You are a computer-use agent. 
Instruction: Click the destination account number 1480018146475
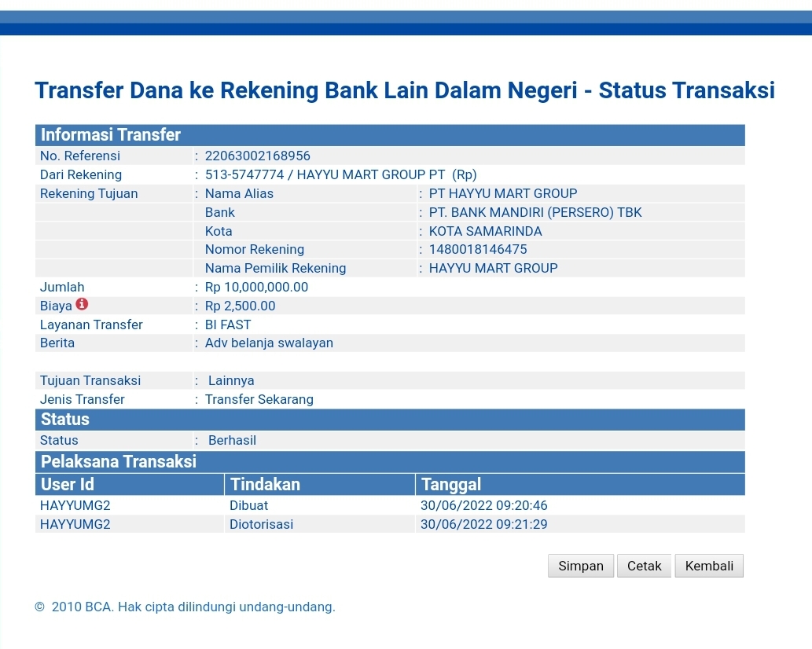(x=478, y=249)
